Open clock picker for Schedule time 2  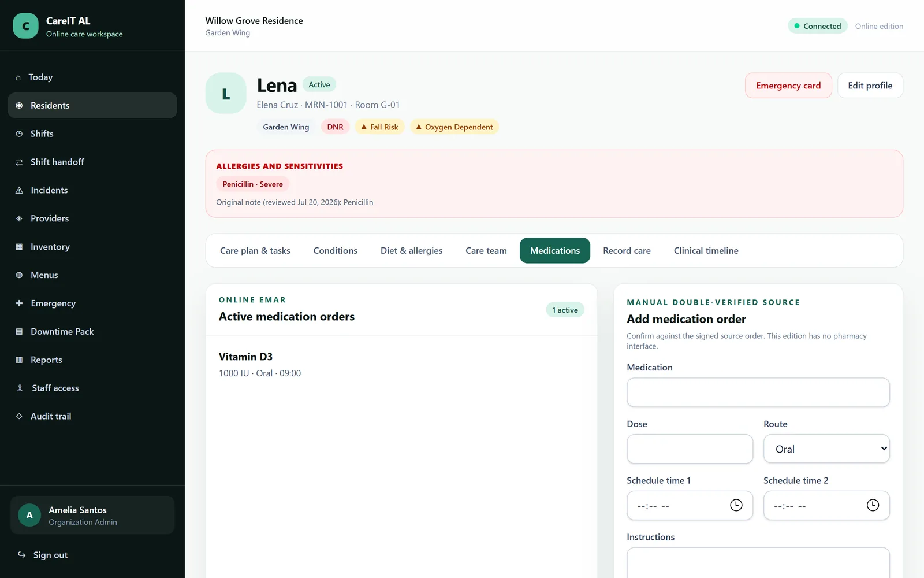(x=873, y=505)
